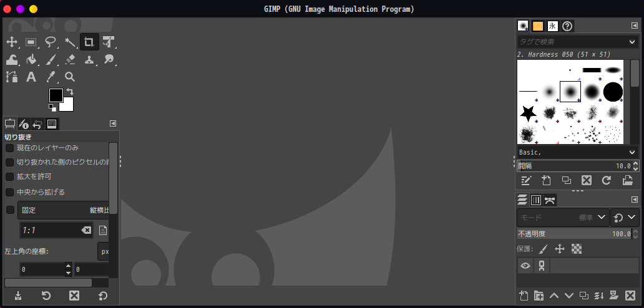
Task: Open the 固定 縦横比 dropdown
Action: (x=64, y=210)
